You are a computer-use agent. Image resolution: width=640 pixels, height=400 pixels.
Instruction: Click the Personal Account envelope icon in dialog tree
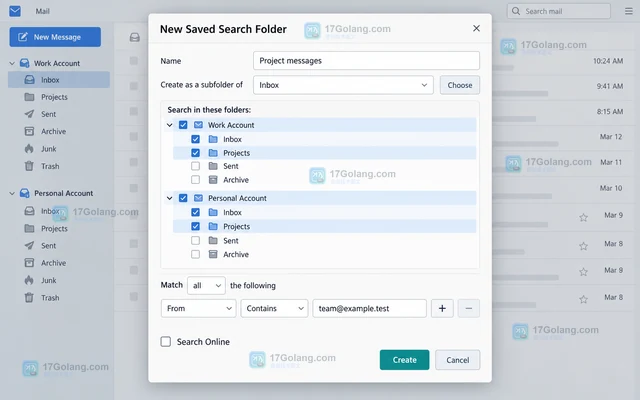(198, 198)
